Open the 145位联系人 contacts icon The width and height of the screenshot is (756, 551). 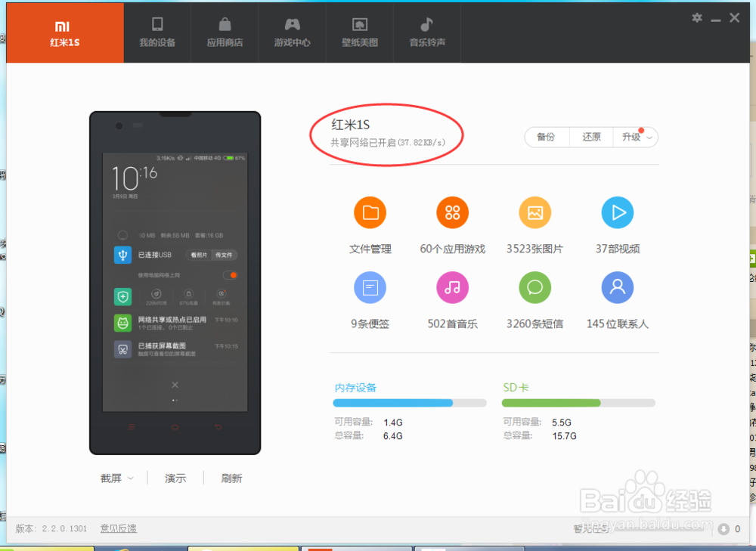tap(617, 288)
